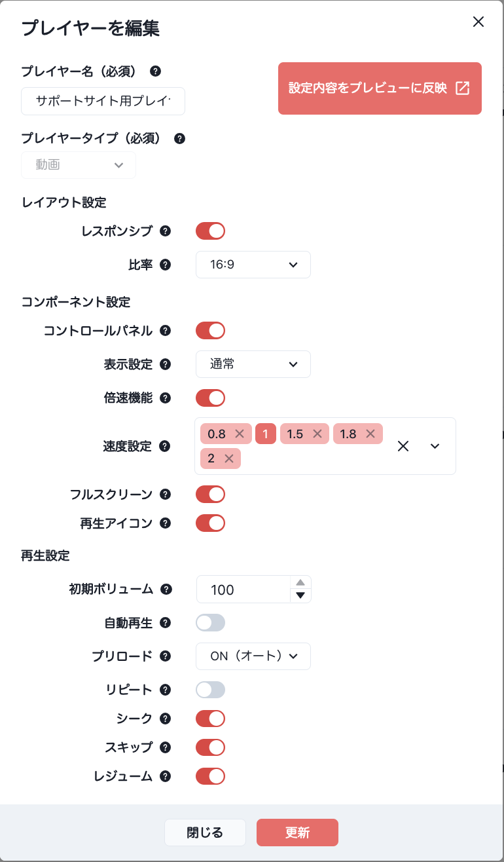Screen dimensions: 504x862
Task: Open the 比率 aspect ratio dropdown
Action: 253,265
